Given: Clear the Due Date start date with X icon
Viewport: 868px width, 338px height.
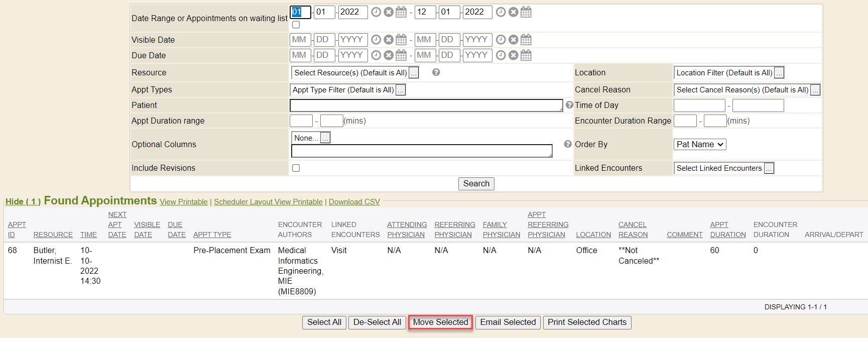Looking at the screenshot, I should 389,55.
